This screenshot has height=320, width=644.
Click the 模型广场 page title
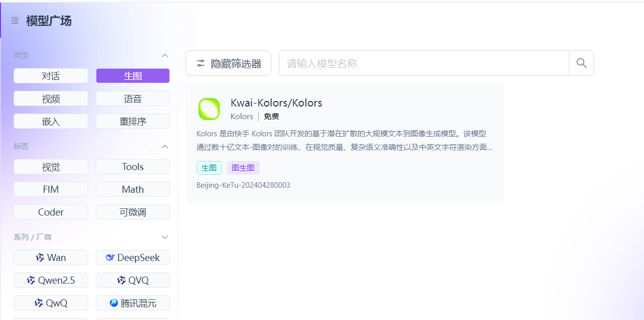click(49, 21)
